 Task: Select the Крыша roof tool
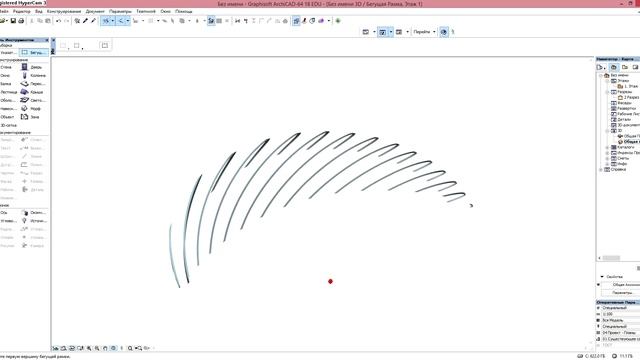coord(33,92)
